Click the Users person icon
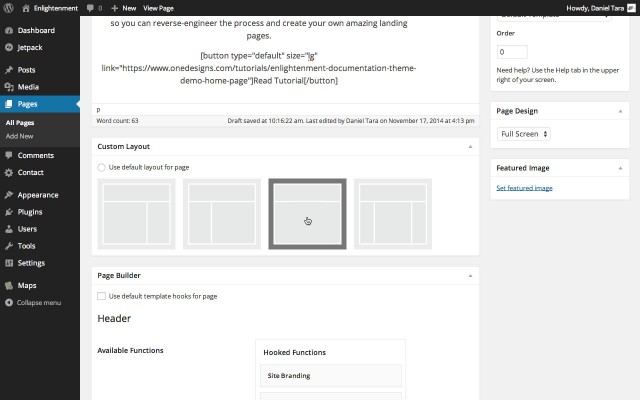640x400 pixels. (x=9, y=229)
